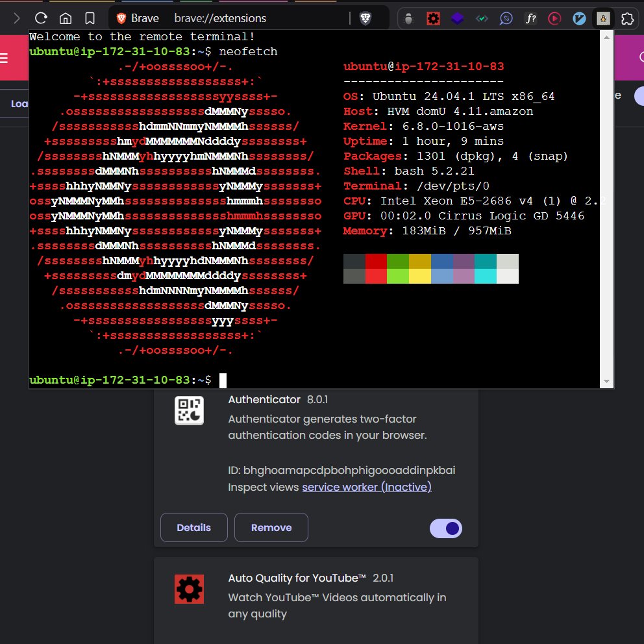The width and height of the screenshot is (644, 644).
Task: Click the purple layered-diamond extension icon
Action: point(458,19)
